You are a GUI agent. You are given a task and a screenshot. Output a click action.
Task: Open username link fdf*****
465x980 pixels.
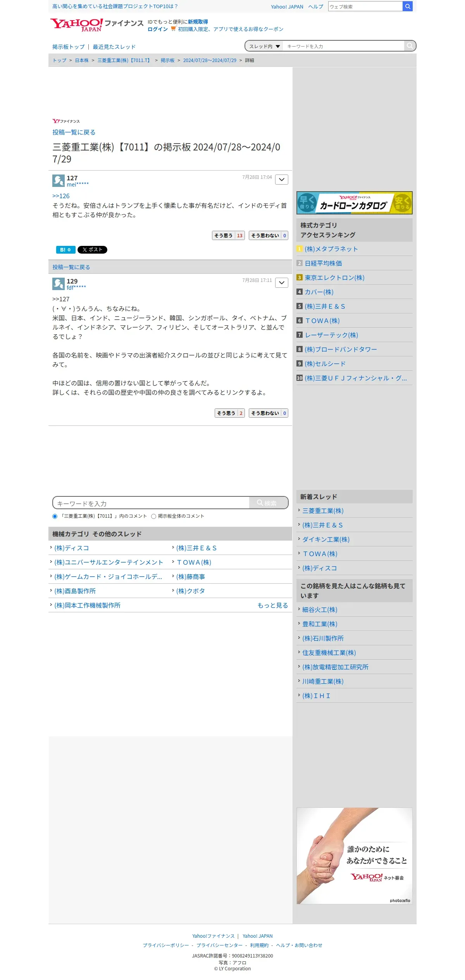(76, 288)
